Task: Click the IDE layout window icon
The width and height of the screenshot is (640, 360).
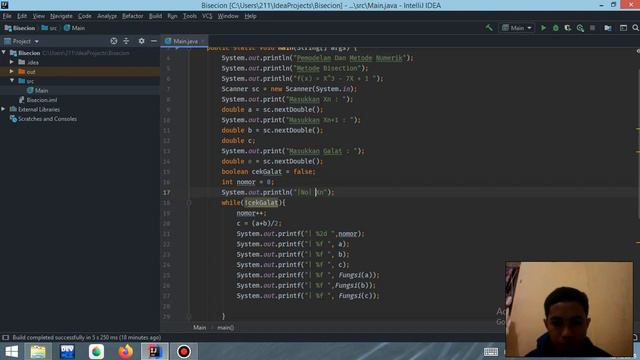Action: [623, 28]
